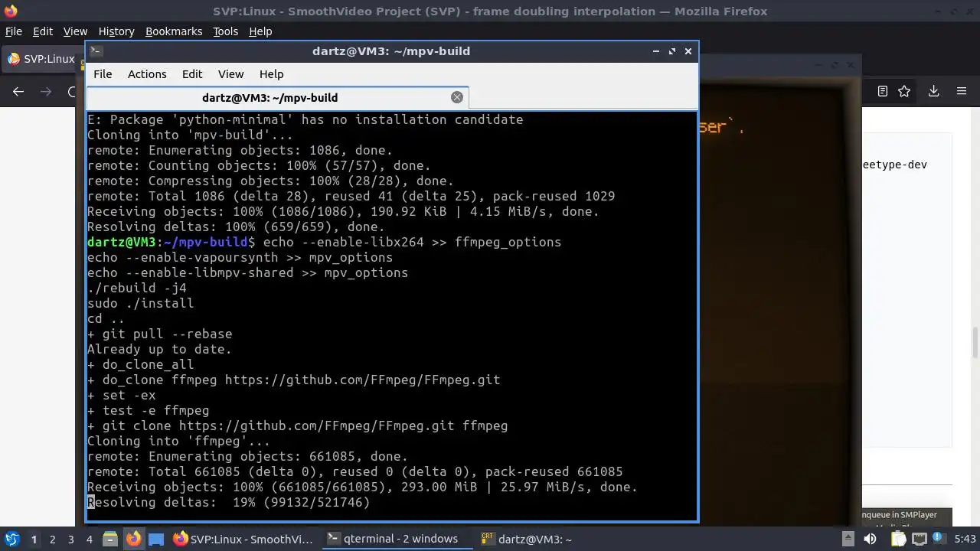This screenshot has height=551, width=980.
Task: Click the clock showing 5:43
Action: click(965, 540)
